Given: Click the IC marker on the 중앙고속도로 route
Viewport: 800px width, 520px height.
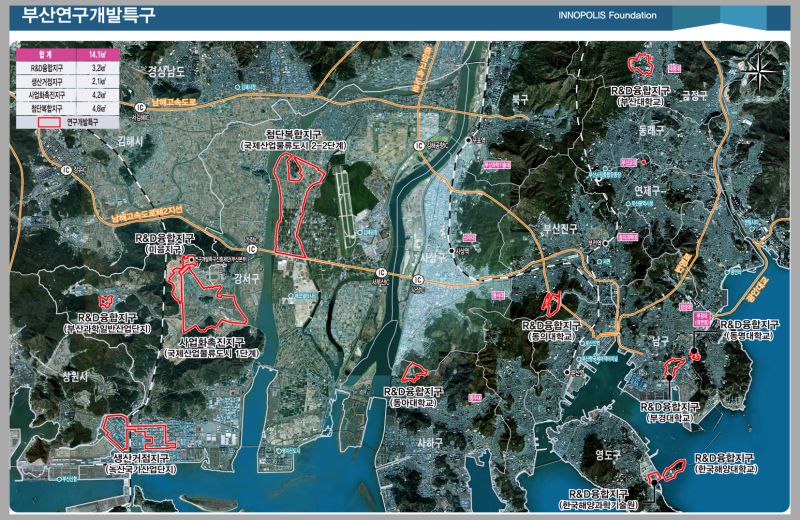Looking at the screenshot, I should coord(419,145).
